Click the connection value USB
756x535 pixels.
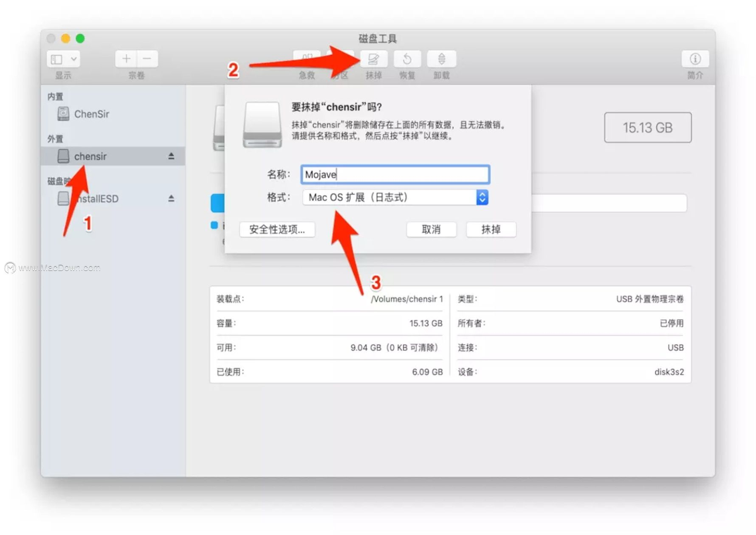tap(675, 347)
